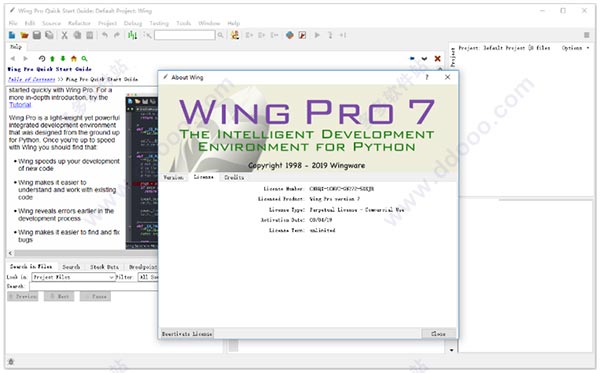This screenshot has width=600, height=373.
Task: Open the Filter dropdown
Action: 148,277
